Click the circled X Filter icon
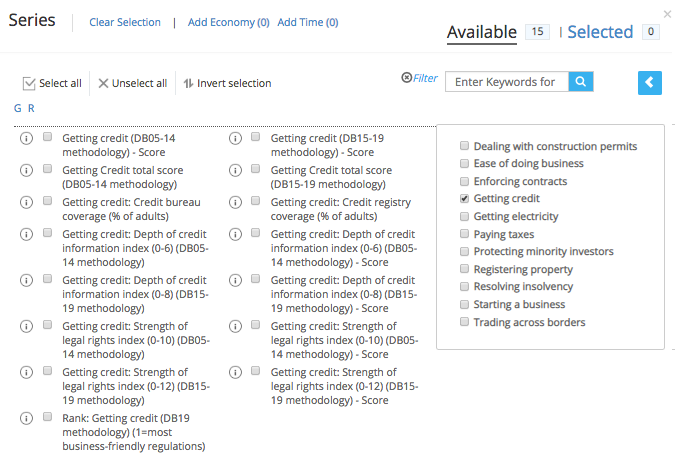This screenshot has width=680, height=465. (406, 78)
